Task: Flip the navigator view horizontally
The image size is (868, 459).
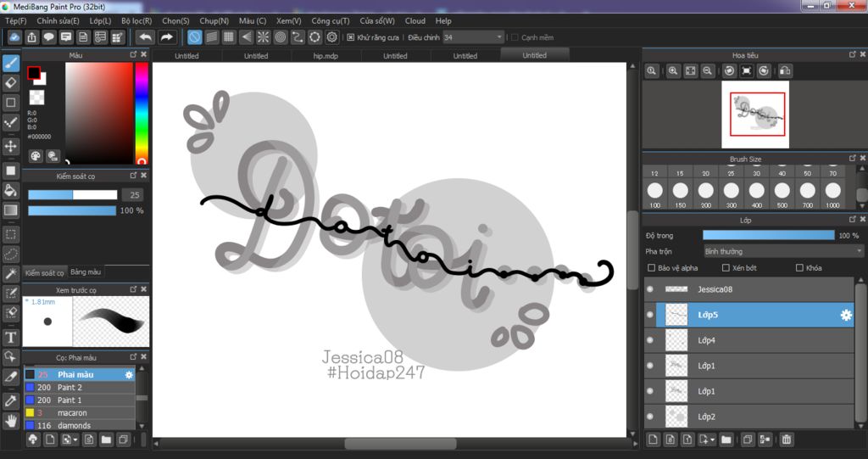Action: [x=785, y=71]
